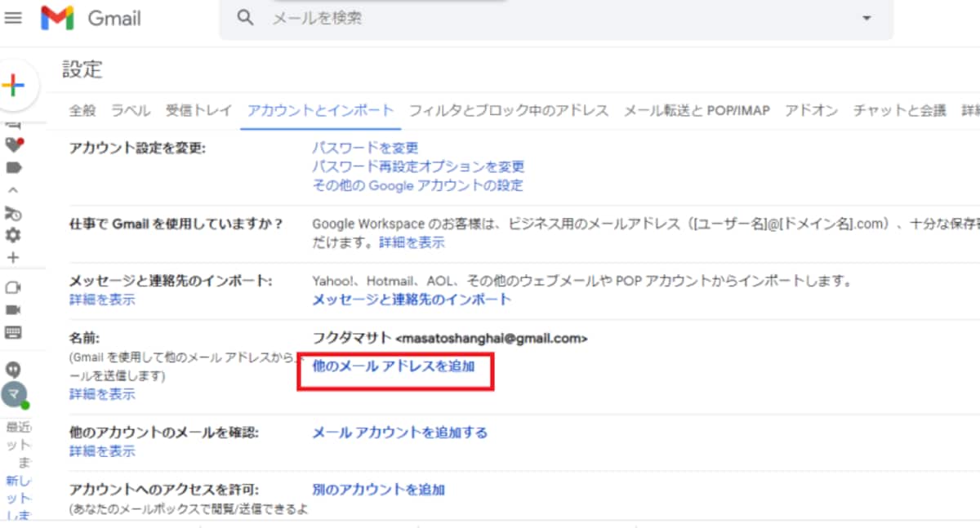This screenshot has height=528, width=980.
Task: Click 詳細を表示 under メッセージと連絡先のインポート label
Action: point(102,299)
